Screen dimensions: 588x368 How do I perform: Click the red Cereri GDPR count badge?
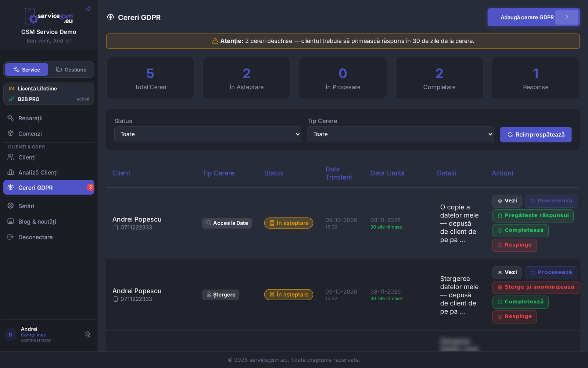coord(90,187)
